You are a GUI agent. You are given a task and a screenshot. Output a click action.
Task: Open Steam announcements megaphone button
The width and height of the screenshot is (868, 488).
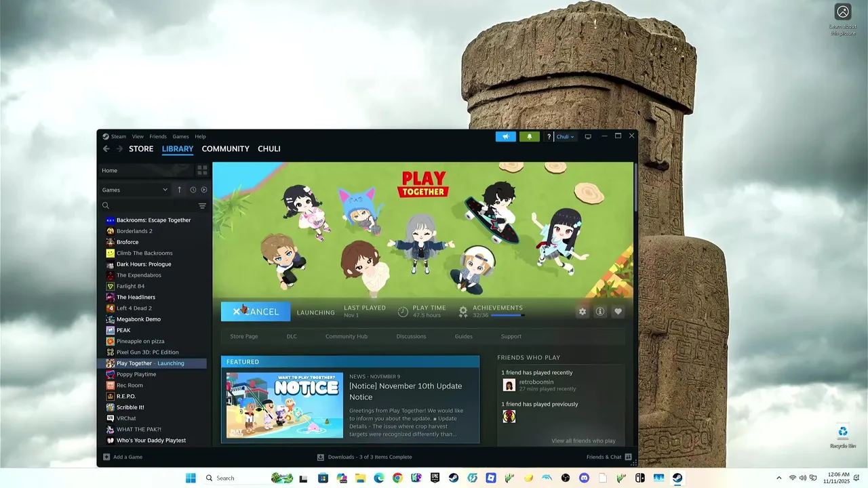point(506,136)
